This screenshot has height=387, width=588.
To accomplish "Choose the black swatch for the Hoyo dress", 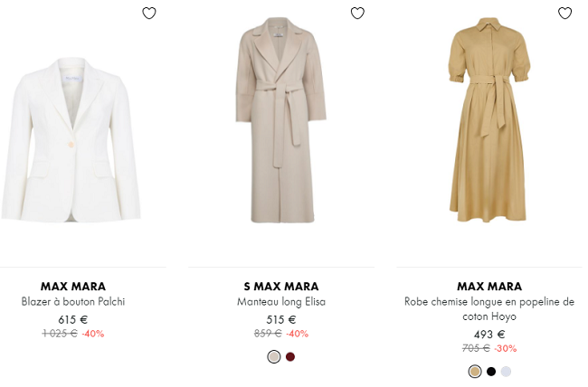I will point(491,371).
